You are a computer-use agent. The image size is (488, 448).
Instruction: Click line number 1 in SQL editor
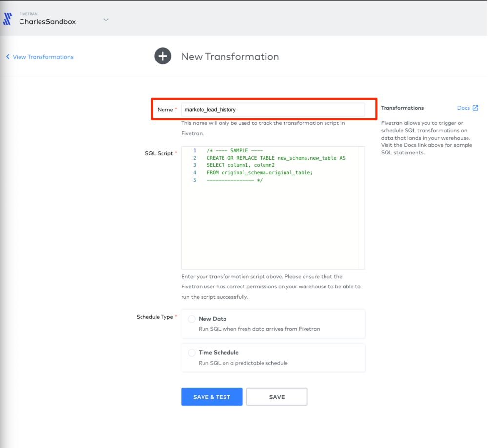pos(195,150)
